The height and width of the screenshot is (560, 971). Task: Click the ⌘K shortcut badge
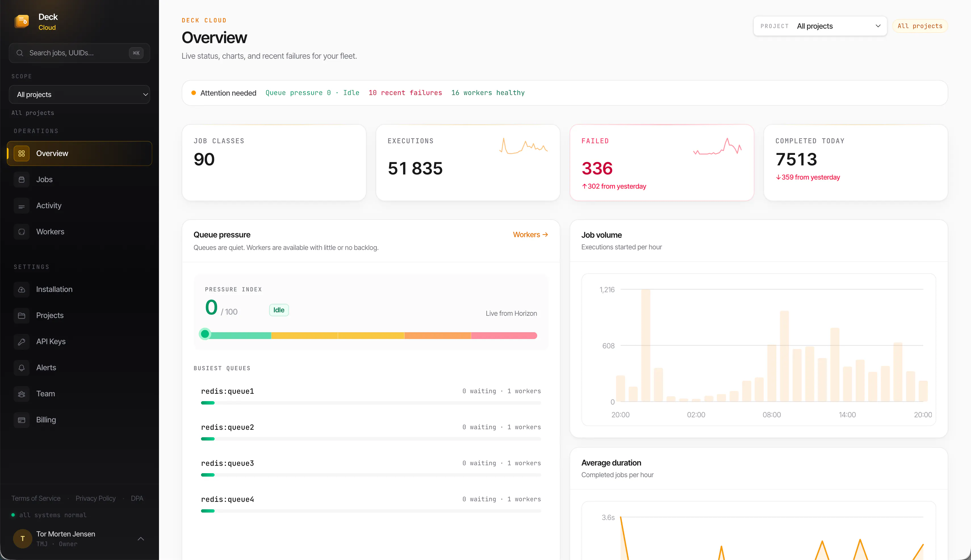(136, 53)
